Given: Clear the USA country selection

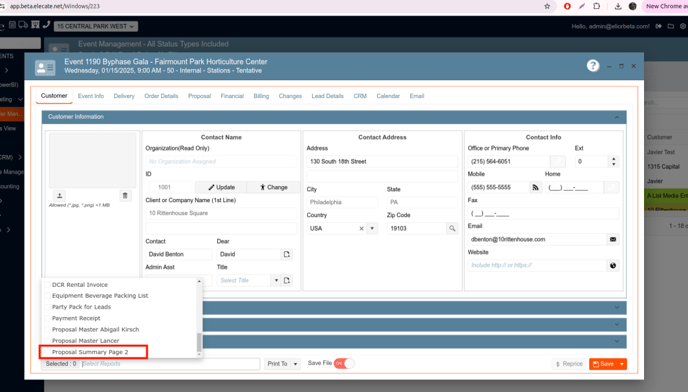Looking at the screenshot, I should point(362,228).
